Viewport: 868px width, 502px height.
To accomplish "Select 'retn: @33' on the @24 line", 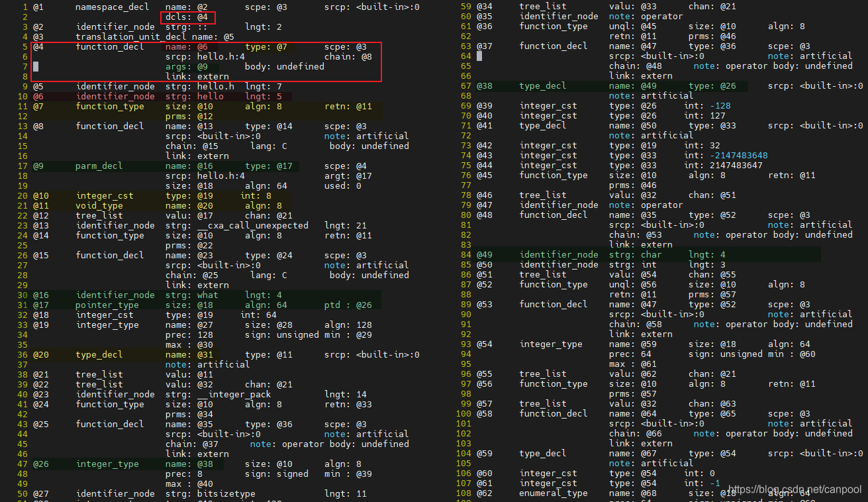I will coord(348,404).
